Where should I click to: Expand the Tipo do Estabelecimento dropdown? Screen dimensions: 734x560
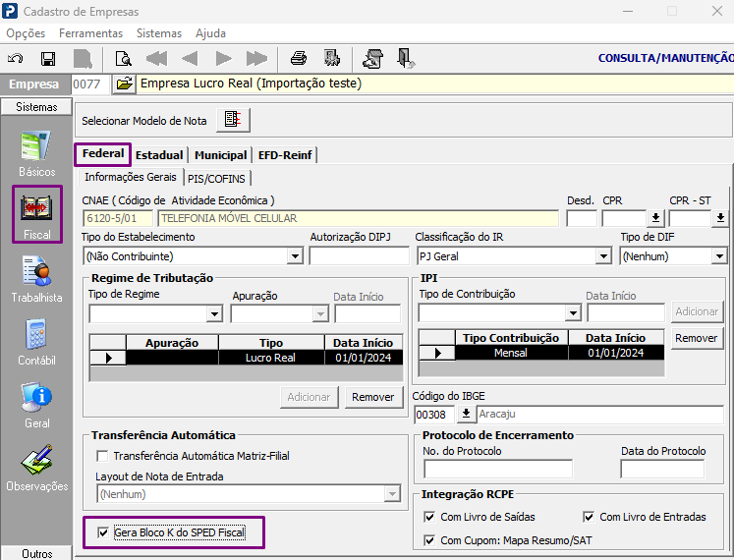coord(295,256)
